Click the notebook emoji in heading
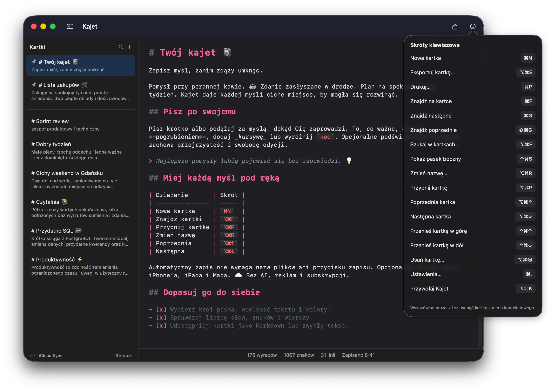 pos(227,52)
